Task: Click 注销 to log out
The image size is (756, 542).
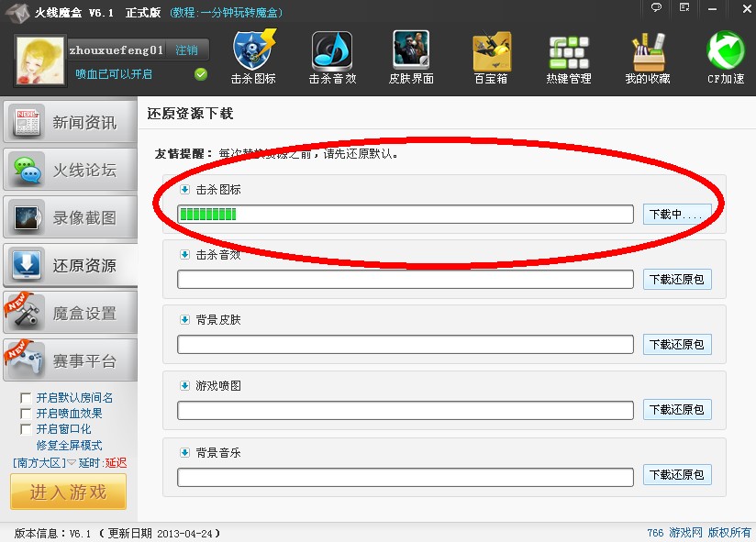Action: pos(186,50)
